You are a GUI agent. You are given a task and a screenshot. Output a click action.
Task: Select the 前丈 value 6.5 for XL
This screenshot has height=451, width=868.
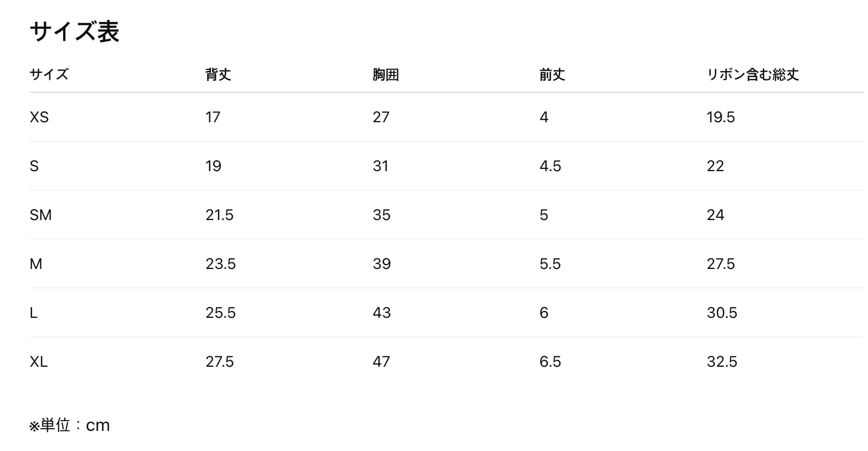pos(550,362)
